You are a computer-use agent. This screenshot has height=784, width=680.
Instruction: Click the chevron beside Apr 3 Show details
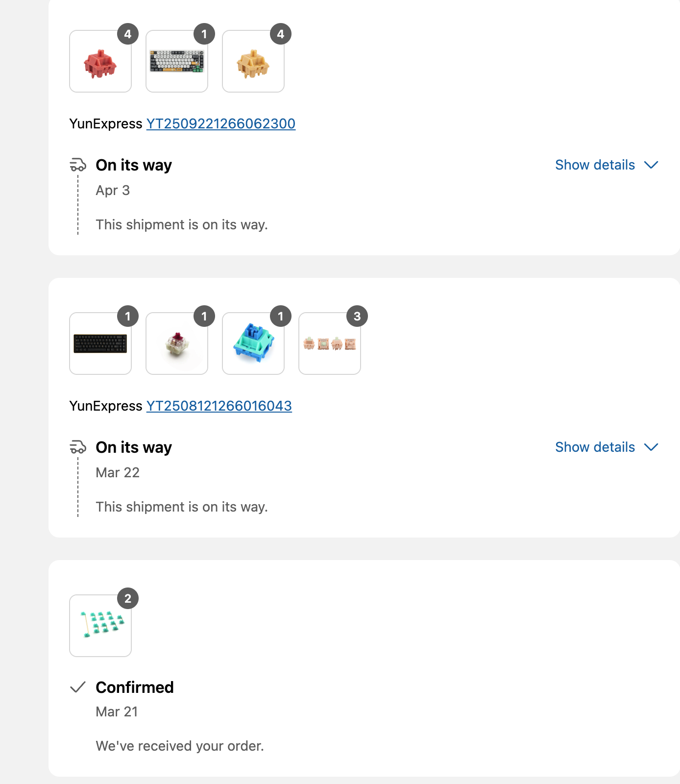(651, 165)
